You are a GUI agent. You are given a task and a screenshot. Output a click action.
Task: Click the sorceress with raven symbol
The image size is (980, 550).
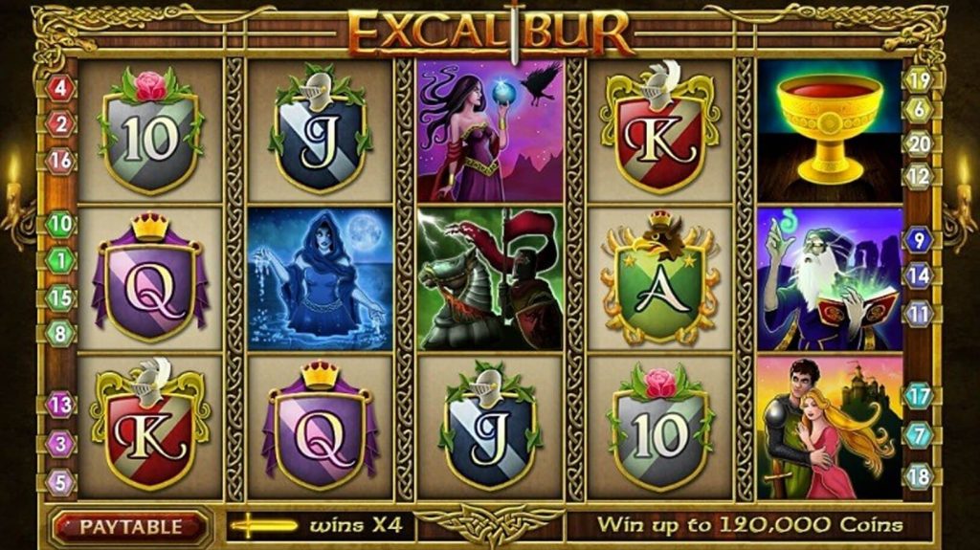491,130
